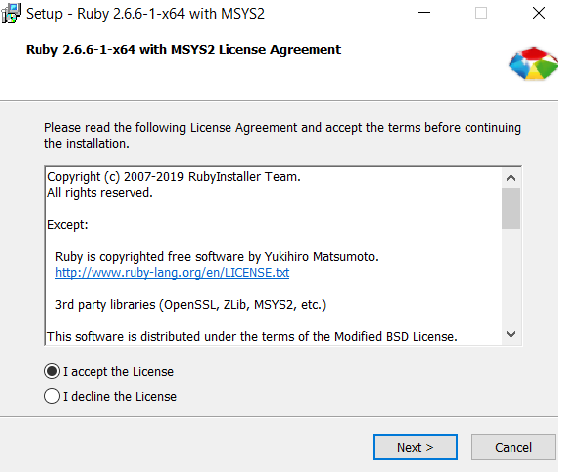
Task: Select the "I accept the License" radio button
Action: coord(52,371)
